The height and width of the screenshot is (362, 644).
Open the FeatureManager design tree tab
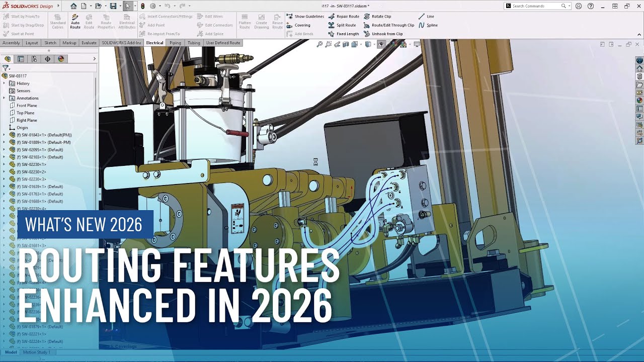point(8,59)
